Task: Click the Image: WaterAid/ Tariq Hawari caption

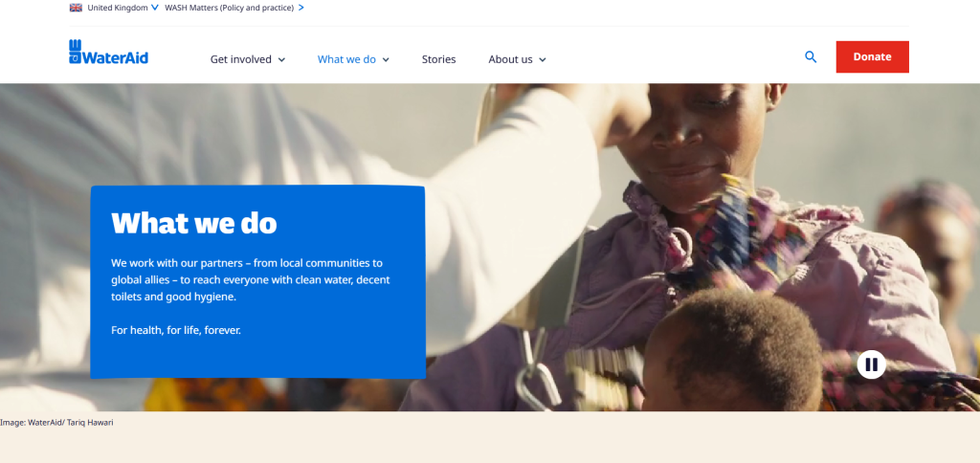Action: (56, 423)
